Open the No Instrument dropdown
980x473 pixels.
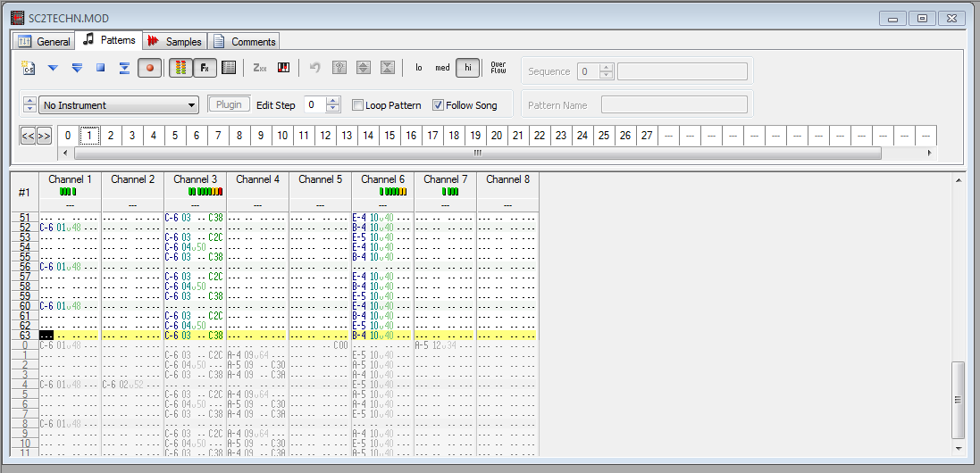click(119, 105)
